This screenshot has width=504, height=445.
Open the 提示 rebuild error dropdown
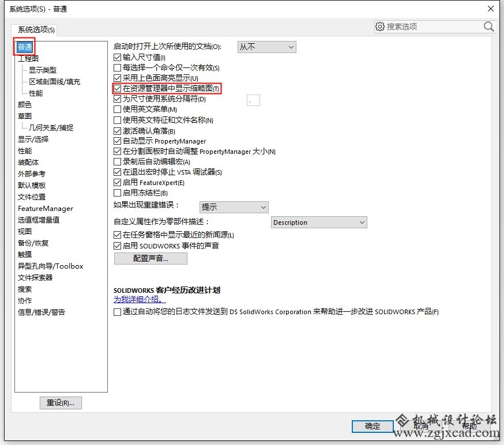point(234,208)
